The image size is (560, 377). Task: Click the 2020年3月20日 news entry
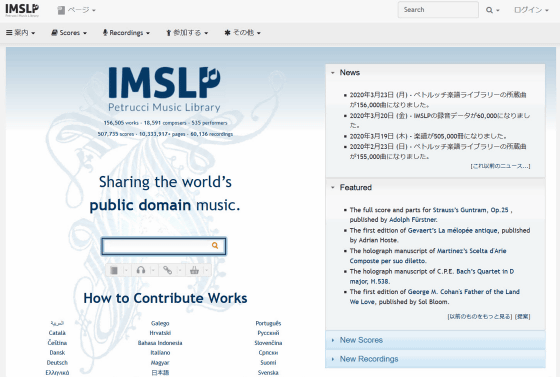tap(440, 120)
